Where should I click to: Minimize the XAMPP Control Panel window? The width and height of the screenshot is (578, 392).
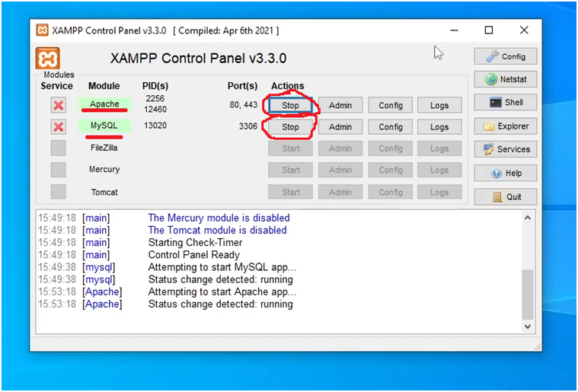click(x=454, y=30)
